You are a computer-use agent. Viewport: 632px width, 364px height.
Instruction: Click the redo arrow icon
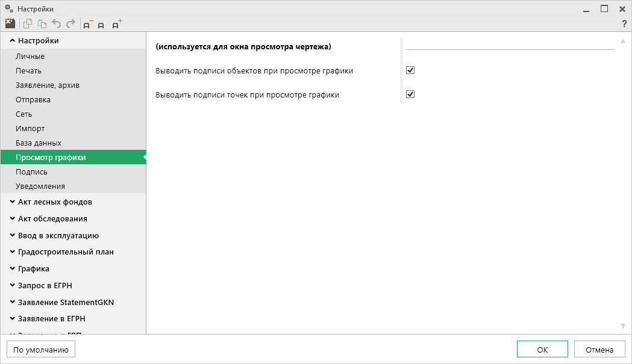click(70, 24)
